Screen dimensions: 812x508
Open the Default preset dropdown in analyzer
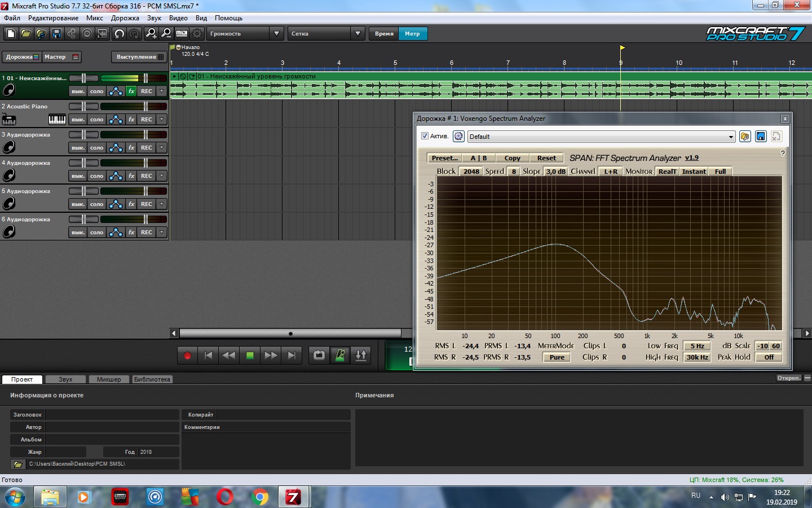click(x=731, y=137)
